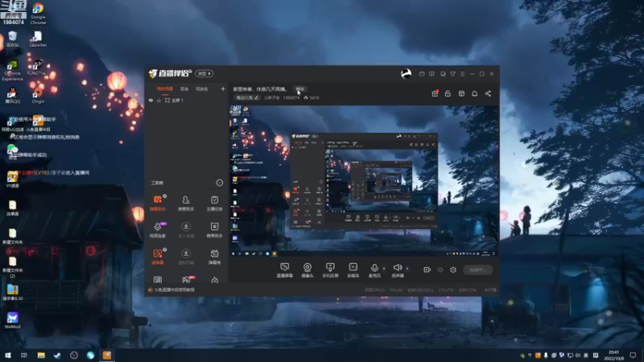Click the settings gear on danmaku assistant
The width and height of the screenshot is (644, 362).
(165, 196)
